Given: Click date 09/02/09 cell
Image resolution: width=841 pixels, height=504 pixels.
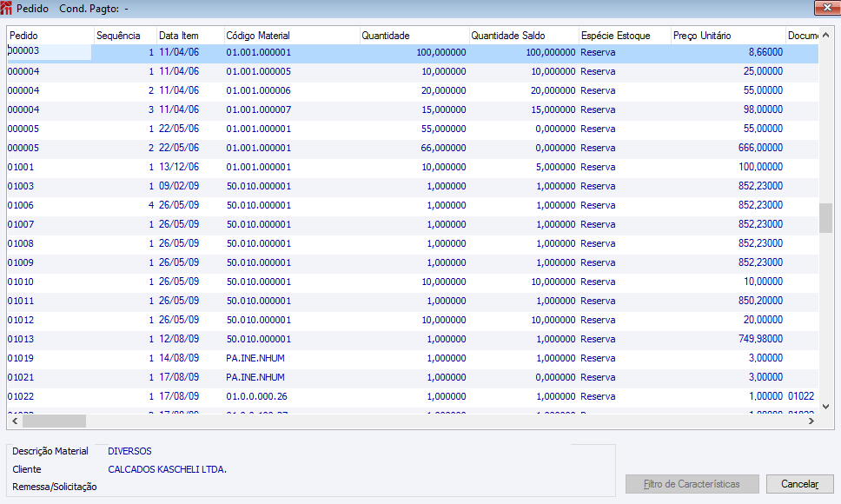Looking at the screenshot, I should pyautogui.click(x=179, y=186).
